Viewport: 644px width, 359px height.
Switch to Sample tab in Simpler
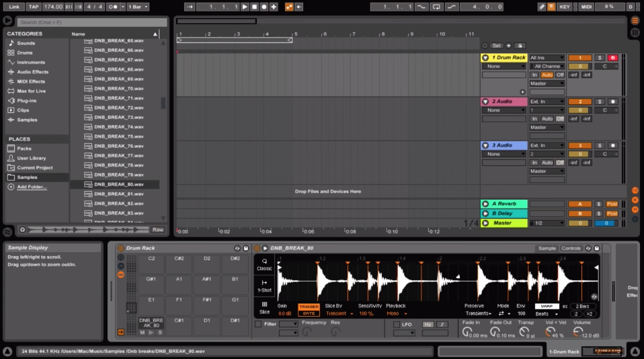click(547, 248)
